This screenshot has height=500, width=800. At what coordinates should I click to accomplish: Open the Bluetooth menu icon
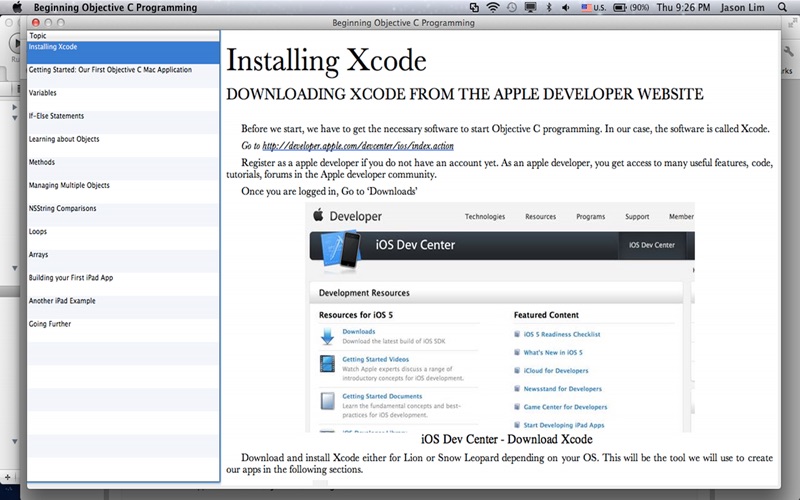point(549,7)
